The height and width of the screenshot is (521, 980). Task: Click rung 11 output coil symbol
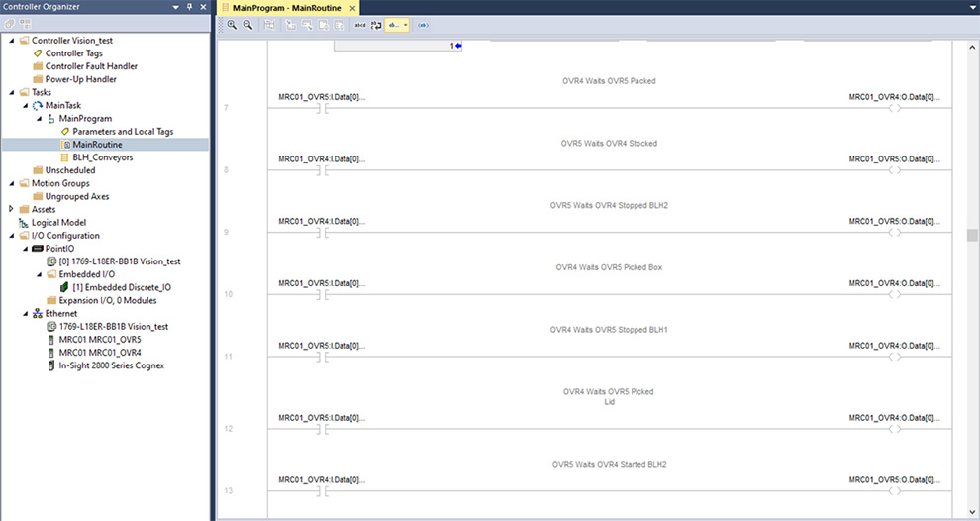tap(895, 357)
